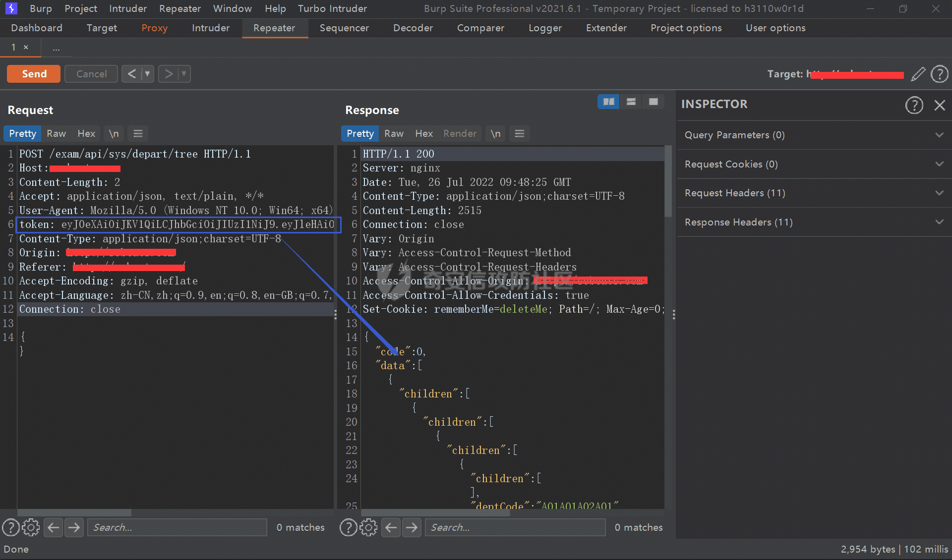Viewport: 952px width, 560px height.
Task: Close Repeater tab 1 with x
Action: click(x=26, y=47)
